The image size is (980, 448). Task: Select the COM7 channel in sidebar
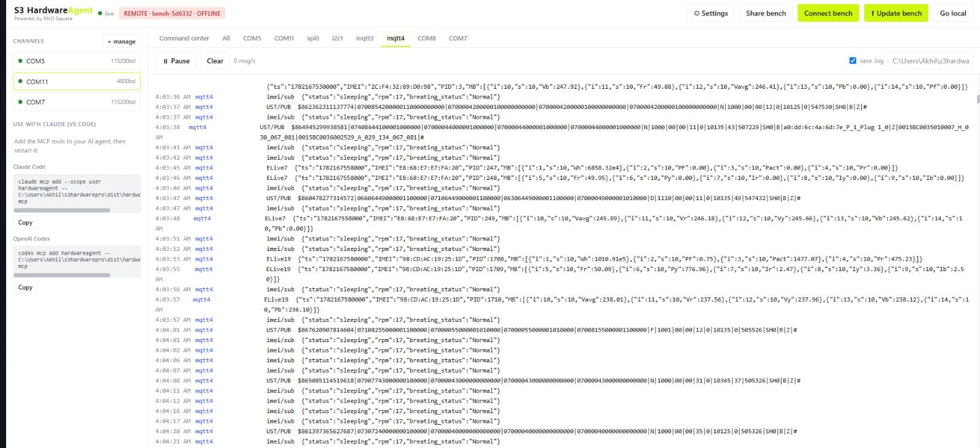pyautogui.click(x=77, y=102)
